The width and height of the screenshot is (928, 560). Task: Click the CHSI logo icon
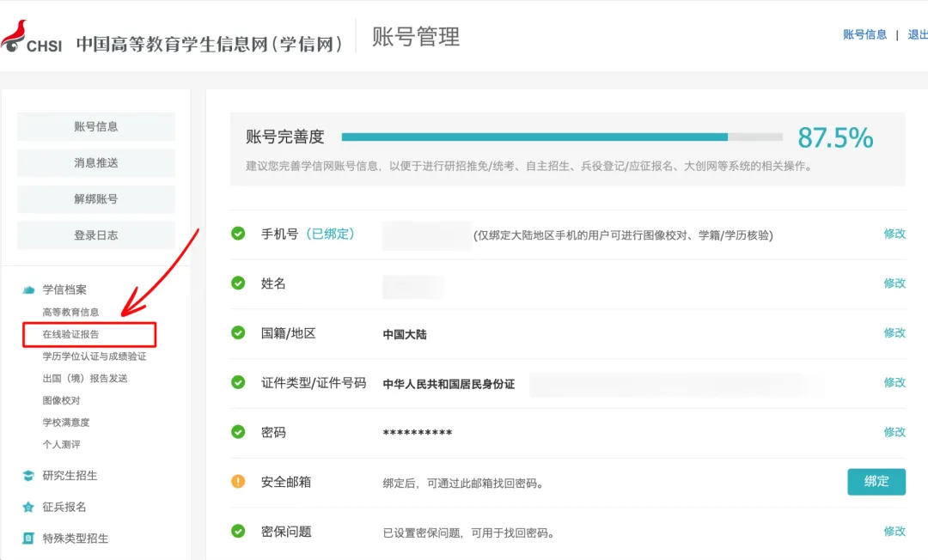point(32,37)
